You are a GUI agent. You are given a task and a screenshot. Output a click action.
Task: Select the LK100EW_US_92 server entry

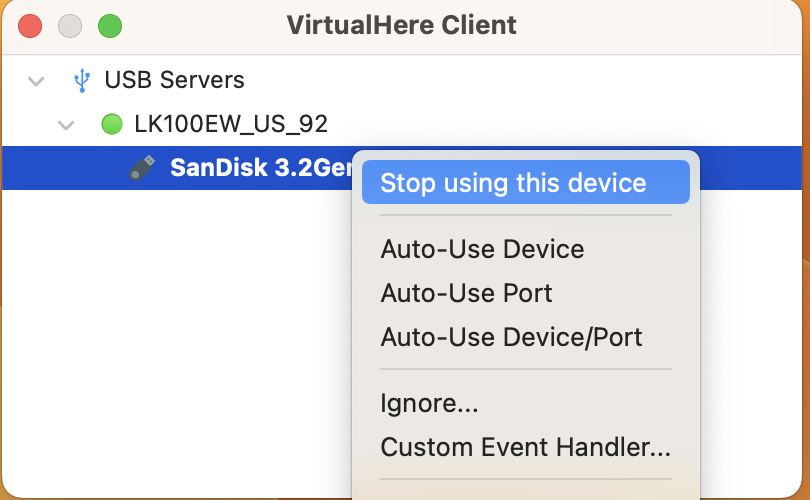click(x=231, y=124)
